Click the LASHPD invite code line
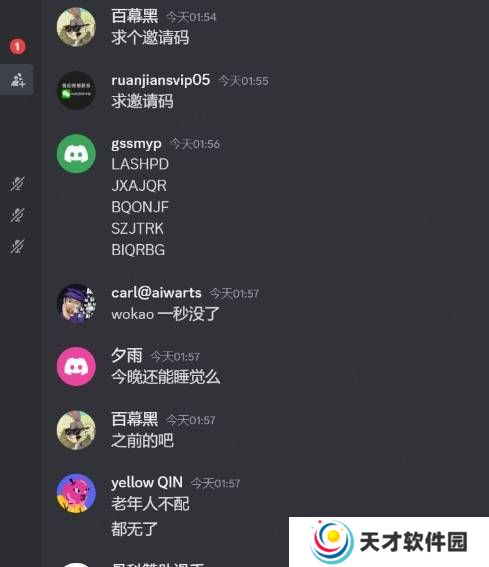Image resolution: width=489 pixels, height=567 pixels. (x=140, y=165)
